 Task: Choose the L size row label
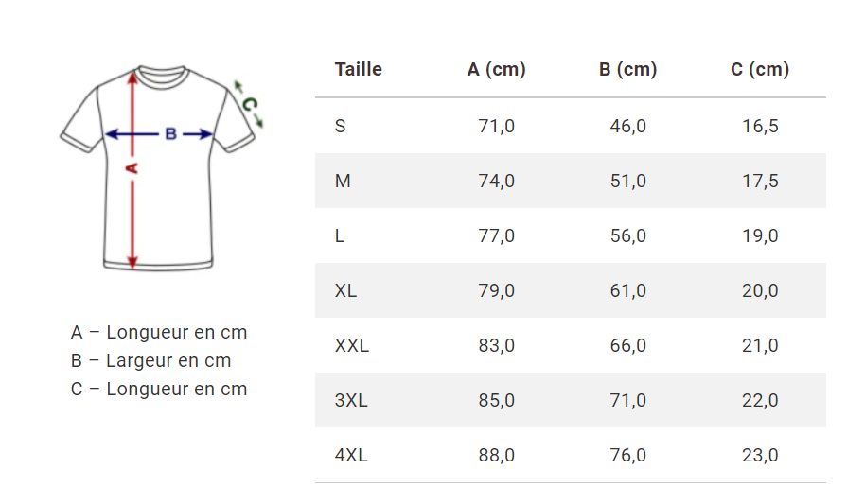click(340, 235)
